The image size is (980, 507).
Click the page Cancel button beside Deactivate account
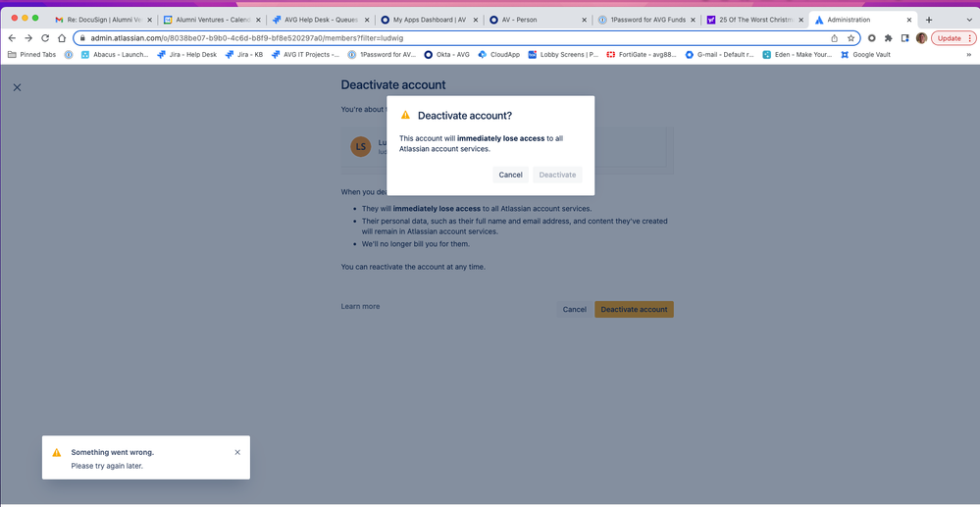[x=575, y=310]
